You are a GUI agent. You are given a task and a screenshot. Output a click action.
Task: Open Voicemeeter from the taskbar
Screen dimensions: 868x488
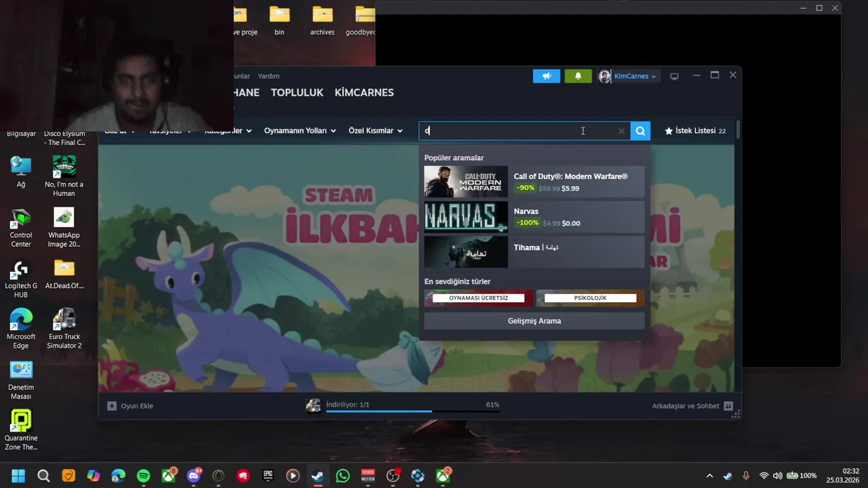tap(368, 476)
